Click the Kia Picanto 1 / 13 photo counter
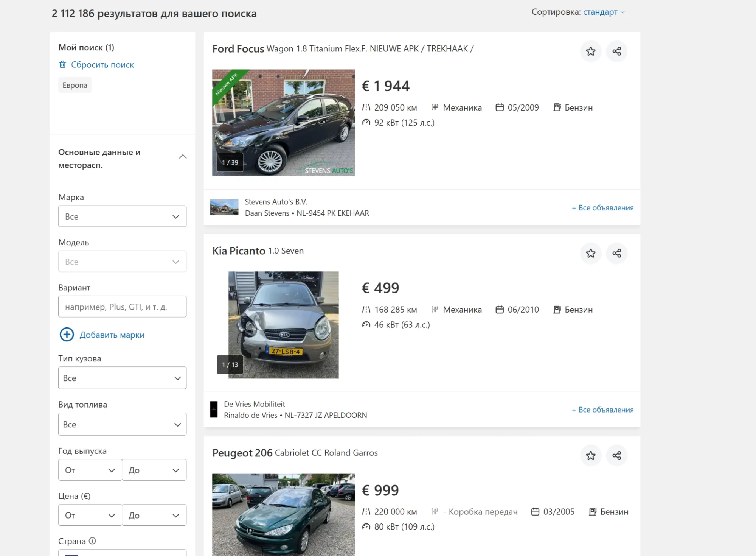Screen dimensions: 756x556 click(230, 364)
